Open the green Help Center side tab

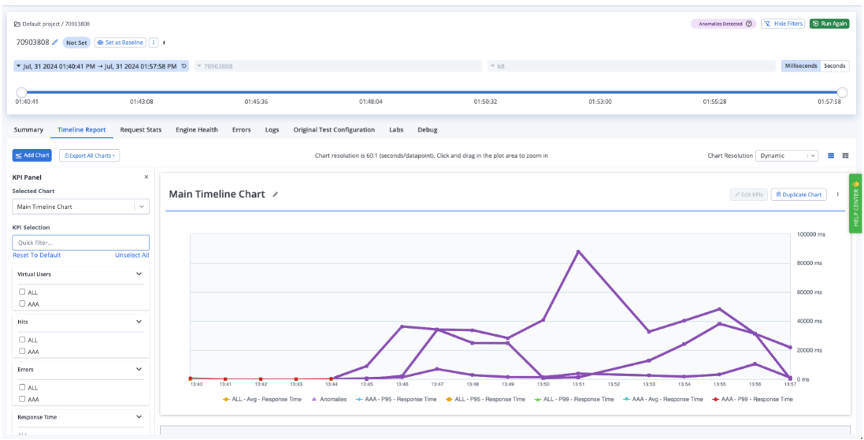855,203
